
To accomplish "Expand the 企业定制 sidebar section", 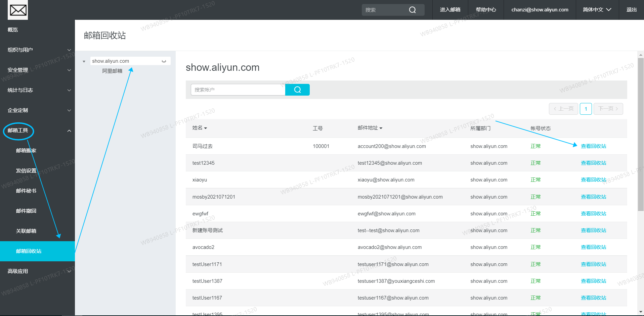I will point(37,110).
